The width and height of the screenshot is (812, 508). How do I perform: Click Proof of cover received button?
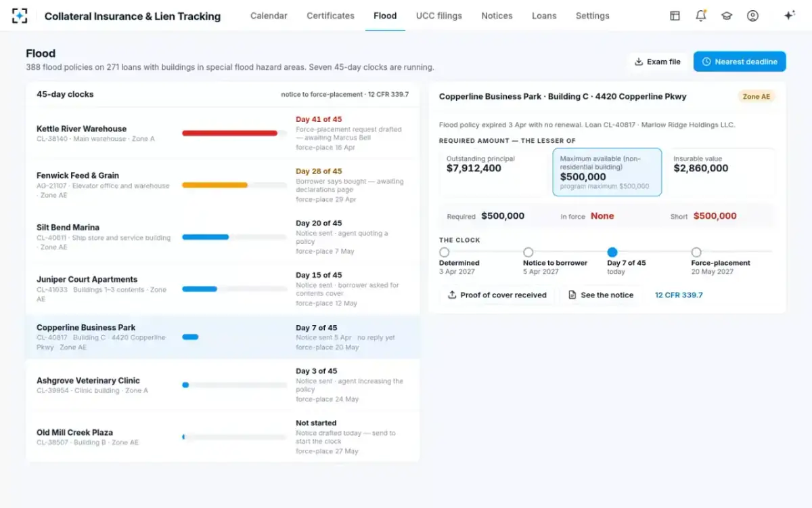[497, 295]
